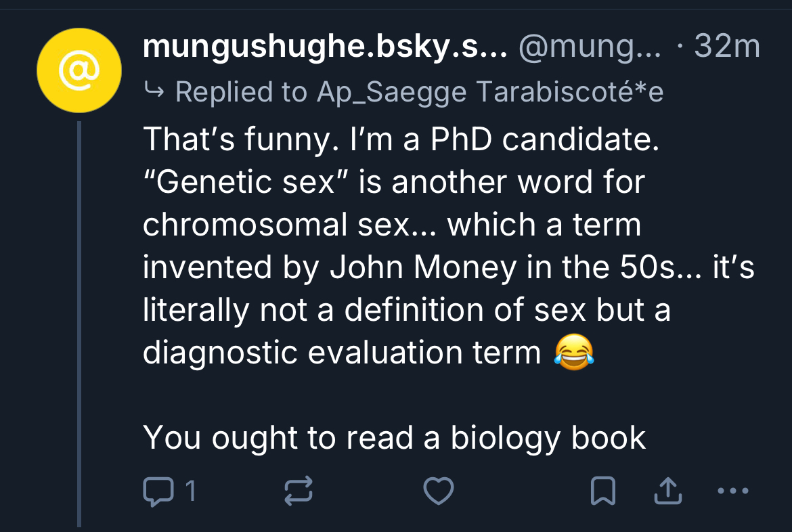The width and height of the screenshot is (792, 532).
Task: Bookmark this post
Action: coord(603,491)
